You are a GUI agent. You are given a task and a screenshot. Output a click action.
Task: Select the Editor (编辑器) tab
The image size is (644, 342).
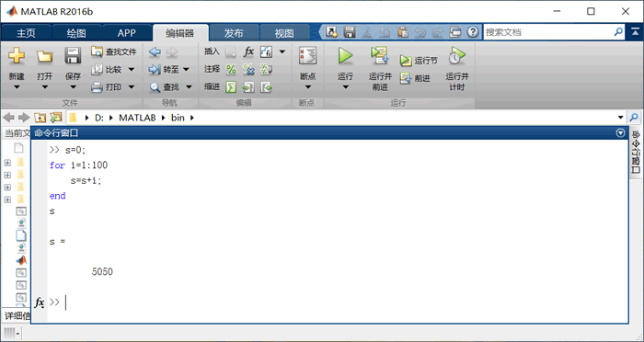pos(180,33)
